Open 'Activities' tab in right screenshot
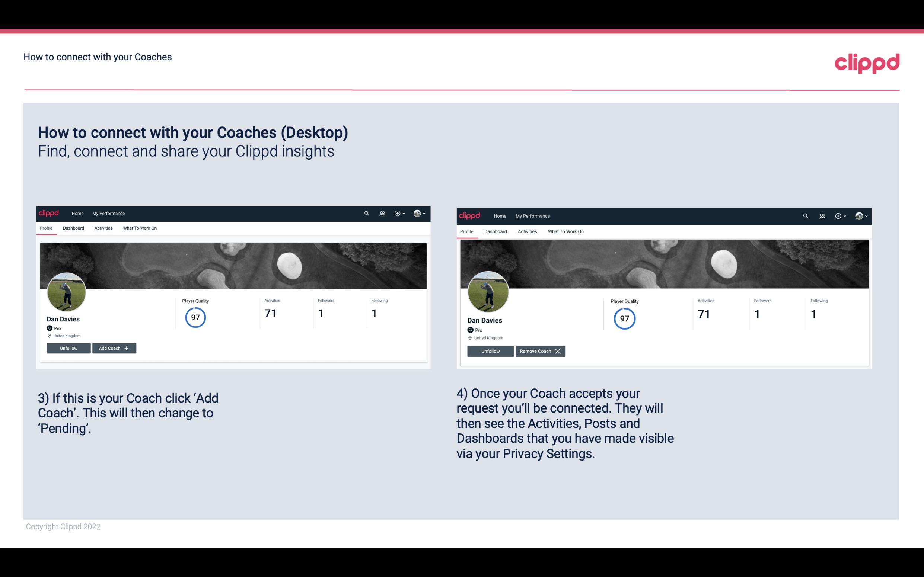Screen dimensions: 924x577 coord(527,231)
